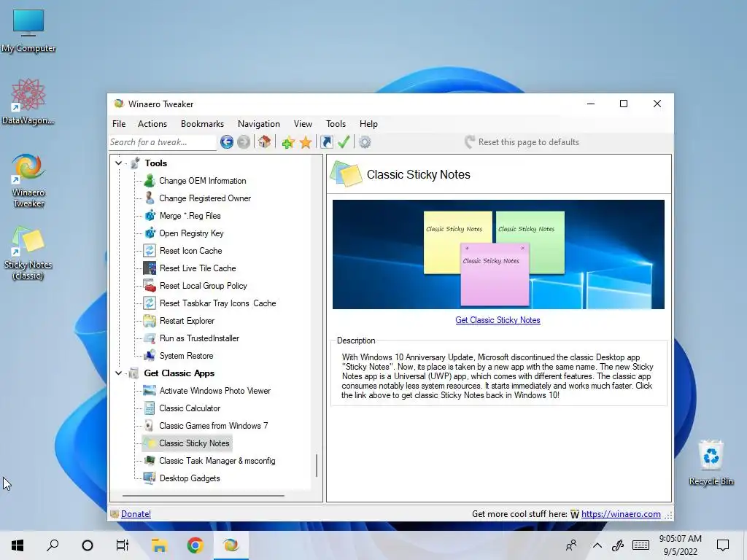Click the Back navigation arrow icon

[x=227, y=142]
